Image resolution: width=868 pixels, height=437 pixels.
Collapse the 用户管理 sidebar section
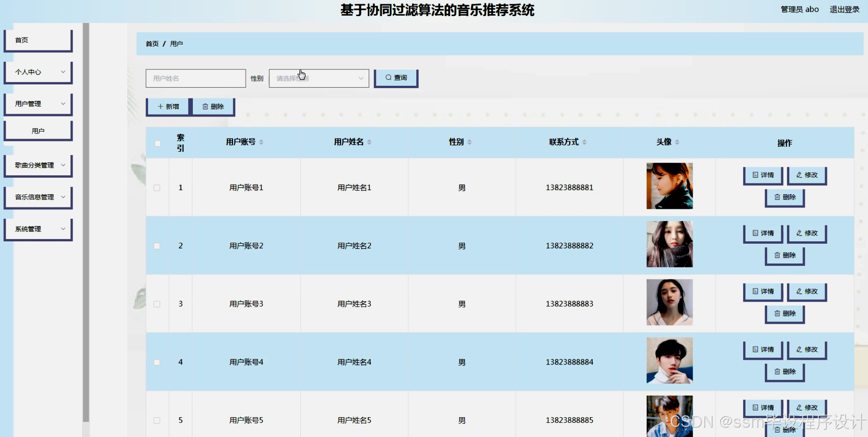[x=38, y=104]
